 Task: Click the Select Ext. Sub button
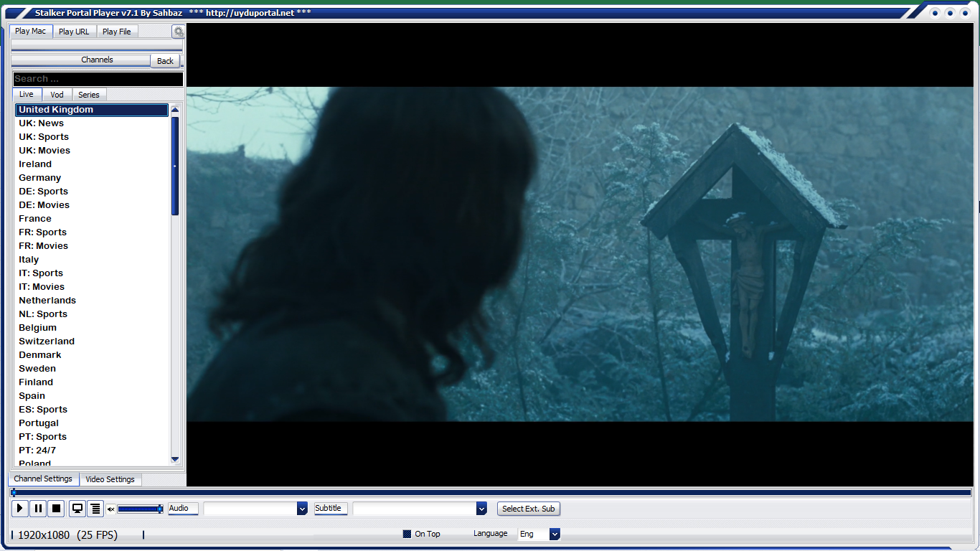528,509
